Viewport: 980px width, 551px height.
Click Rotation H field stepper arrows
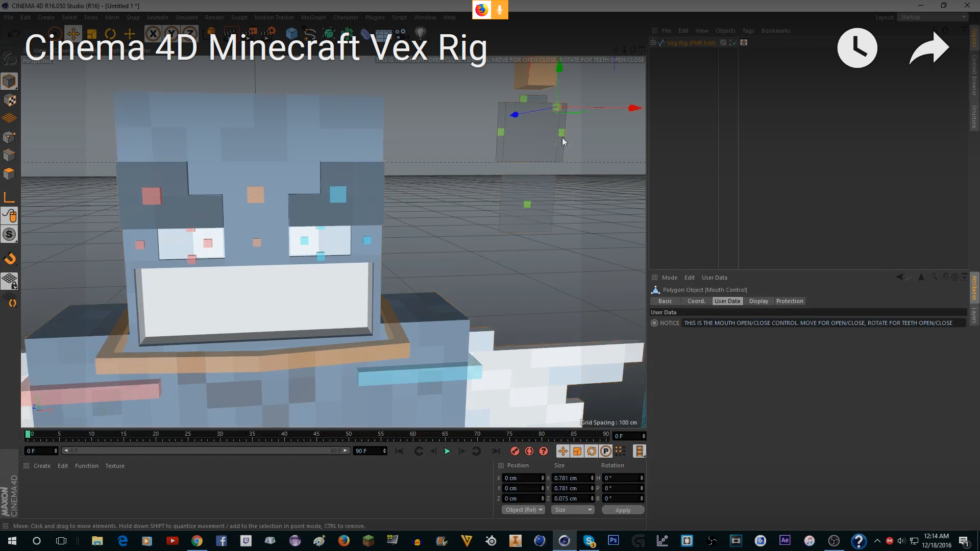pos(642,478)
